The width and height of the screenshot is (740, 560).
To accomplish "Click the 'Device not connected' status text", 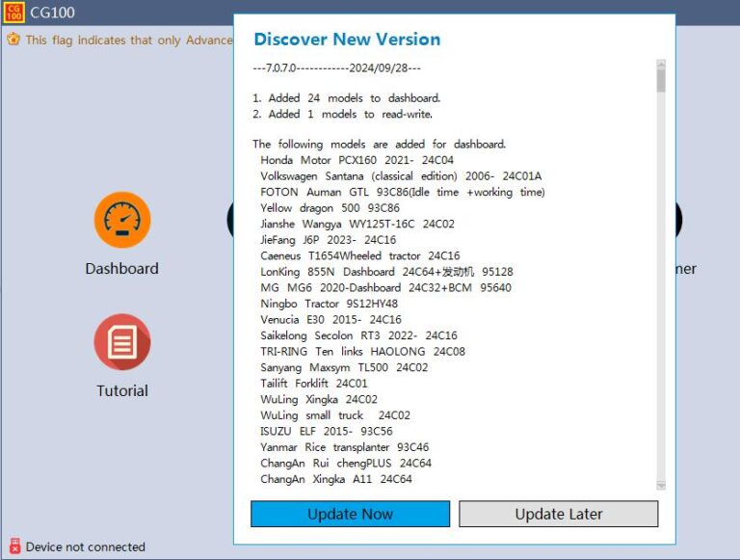I will click(86, 547).
